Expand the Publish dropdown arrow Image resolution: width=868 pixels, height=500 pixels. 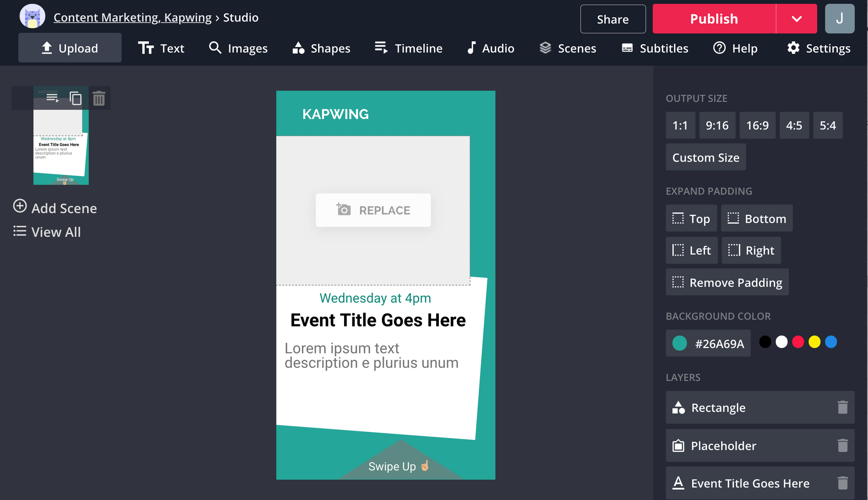click(796, 19)
